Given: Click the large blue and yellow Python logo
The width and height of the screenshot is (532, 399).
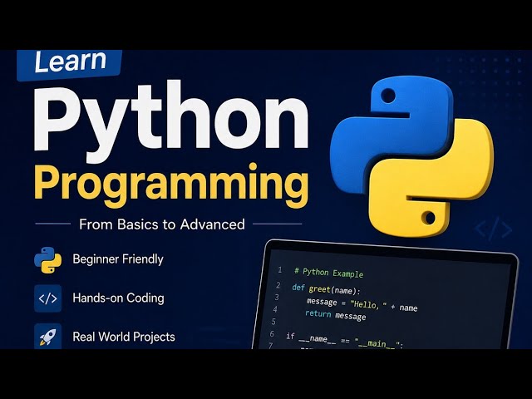Looking at the screenshot, I should (x=412, y=155).
